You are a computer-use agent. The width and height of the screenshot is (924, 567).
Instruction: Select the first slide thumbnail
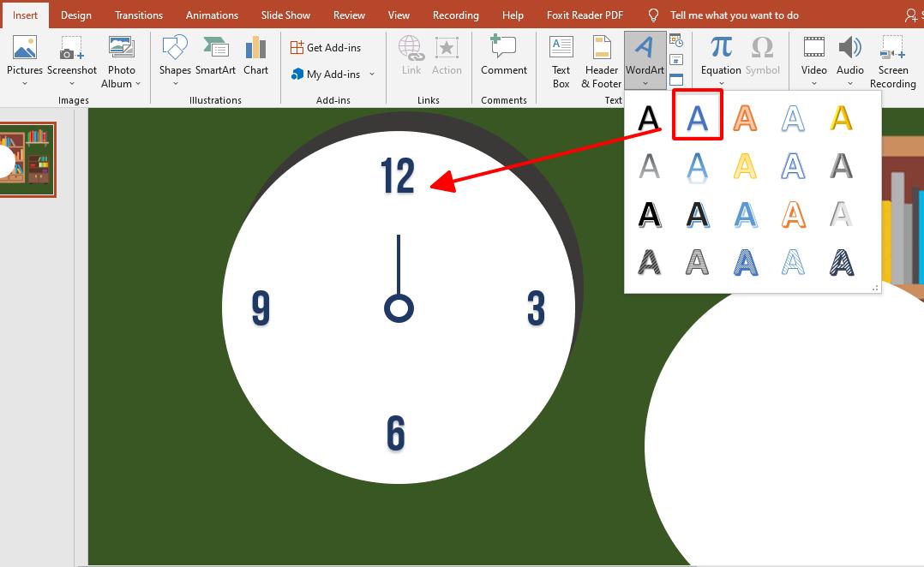click(28, 159)
